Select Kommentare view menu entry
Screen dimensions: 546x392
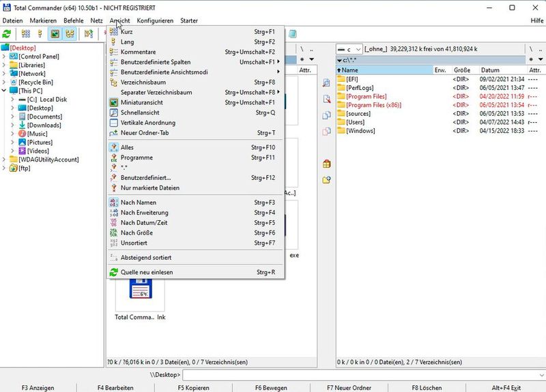195,52
